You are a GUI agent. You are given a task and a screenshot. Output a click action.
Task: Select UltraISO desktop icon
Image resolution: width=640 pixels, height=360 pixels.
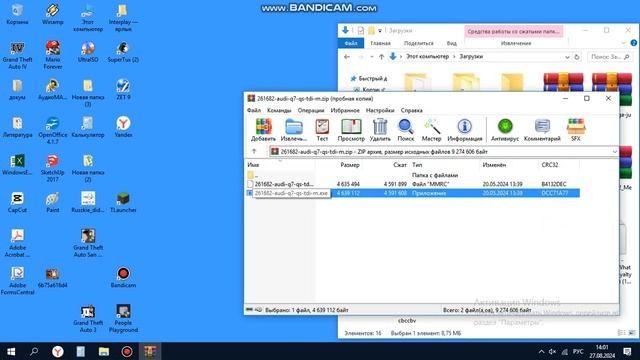[88, 52]
